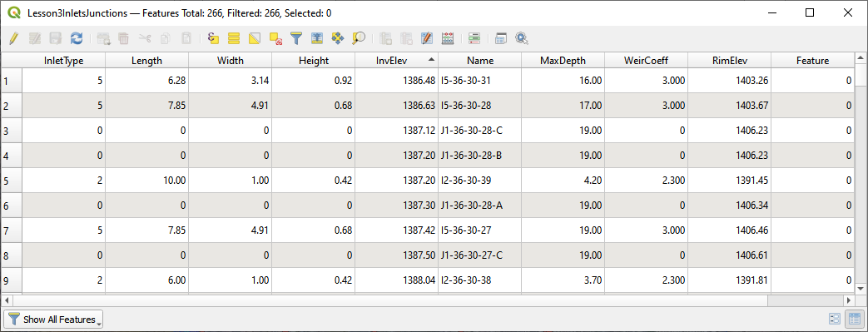Add a new field
Screen dimensions: 868x332
point(386,38)
